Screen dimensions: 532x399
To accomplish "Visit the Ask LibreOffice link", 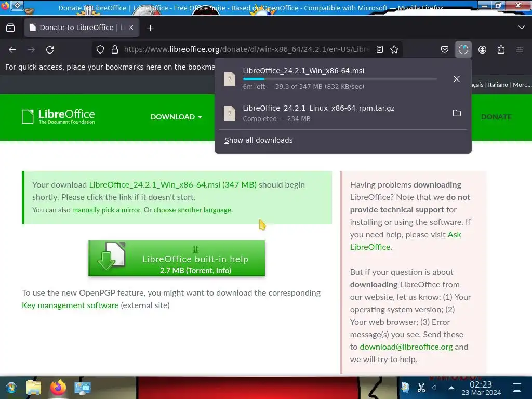I will pos(405,241).
